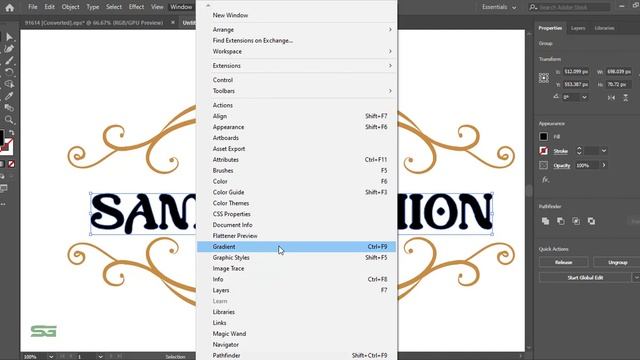
Task: Switch to the Layers panel tab
Action: coord(578,28)
